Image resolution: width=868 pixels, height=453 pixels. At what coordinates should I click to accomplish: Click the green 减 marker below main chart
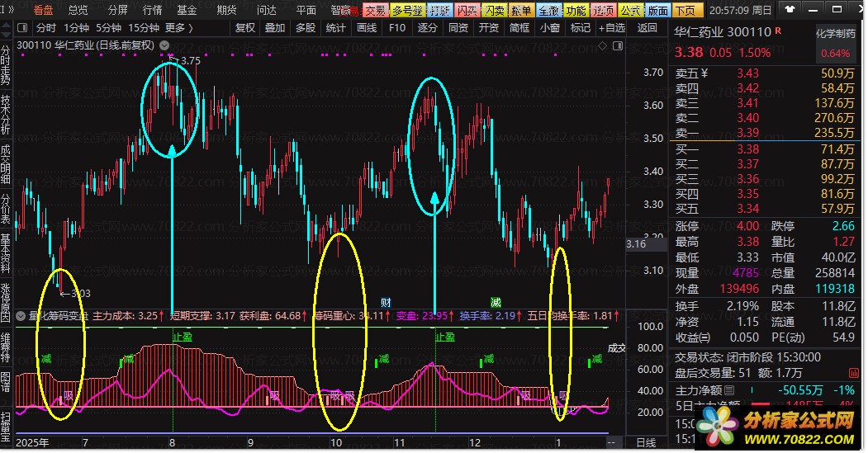[496, 302]
